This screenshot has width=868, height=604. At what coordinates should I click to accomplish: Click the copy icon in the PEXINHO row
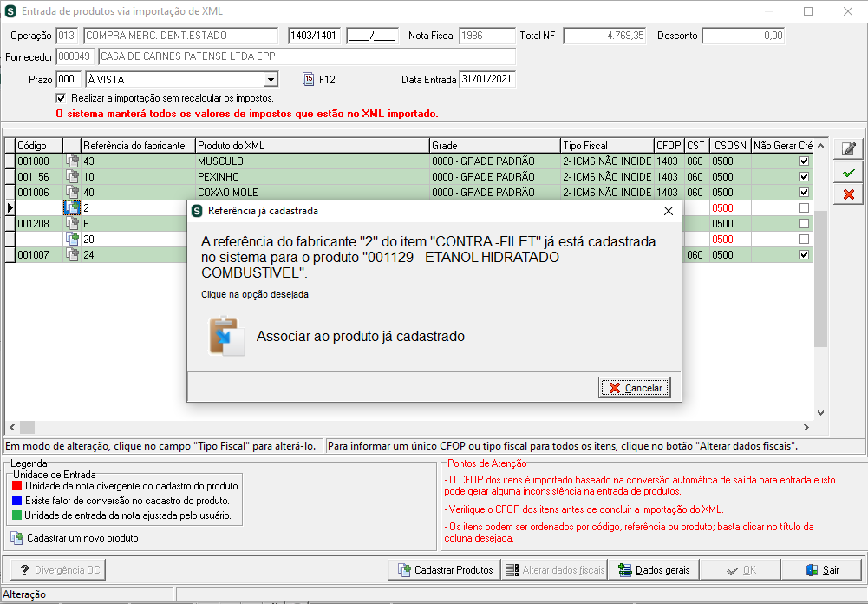(x=72, y=177)
